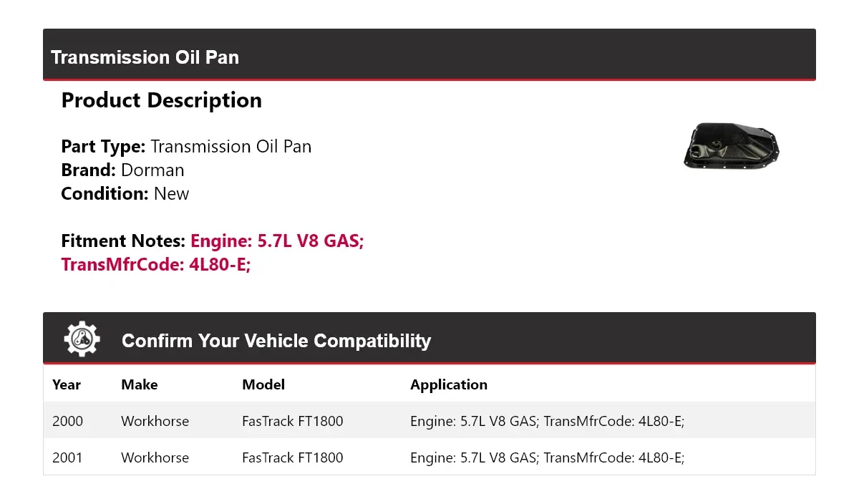Viewport: 859px width, 504px height.
Task: Click the Product Description heading
Action: pyautogui.click(x=162, y=100)
